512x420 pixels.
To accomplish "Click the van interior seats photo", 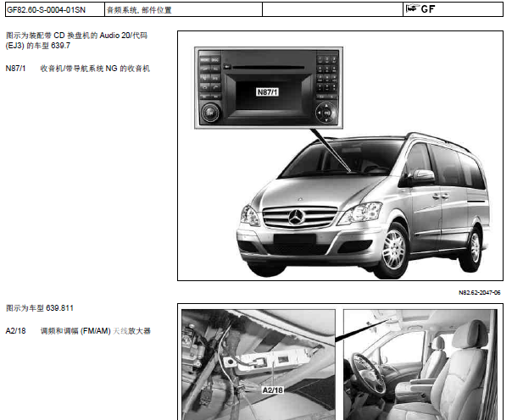I will tap(420, 365).
